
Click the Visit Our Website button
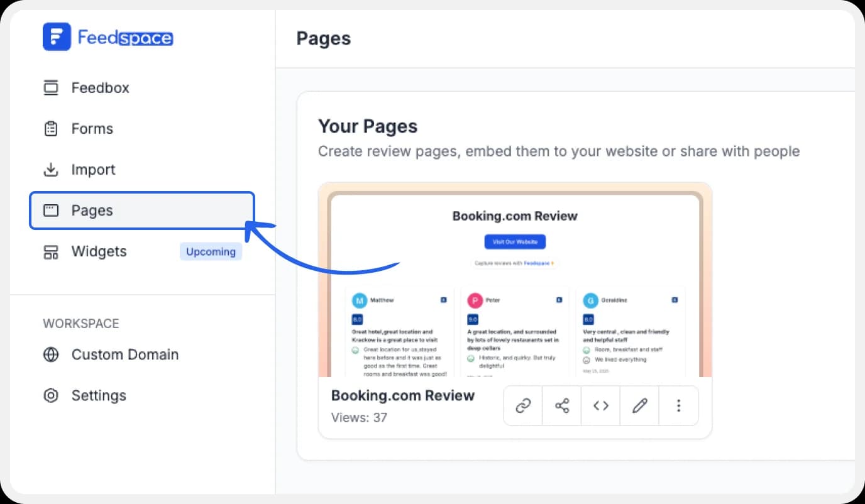click(515, 241)
